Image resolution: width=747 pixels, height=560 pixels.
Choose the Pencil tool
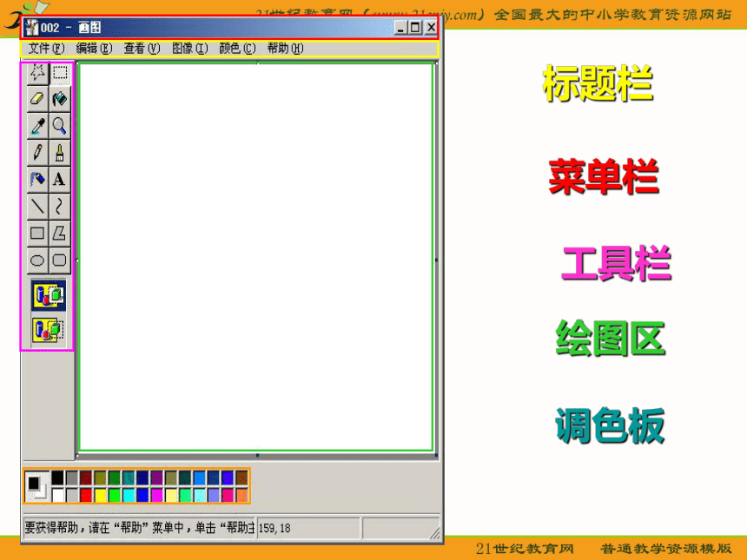coord(37,153)
